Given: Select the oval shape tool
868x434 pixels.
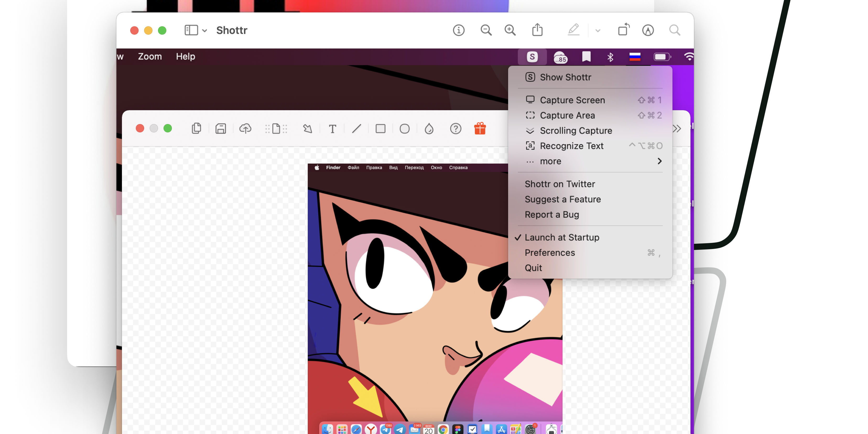Looking at the screenshot, I should coord(404,129).
